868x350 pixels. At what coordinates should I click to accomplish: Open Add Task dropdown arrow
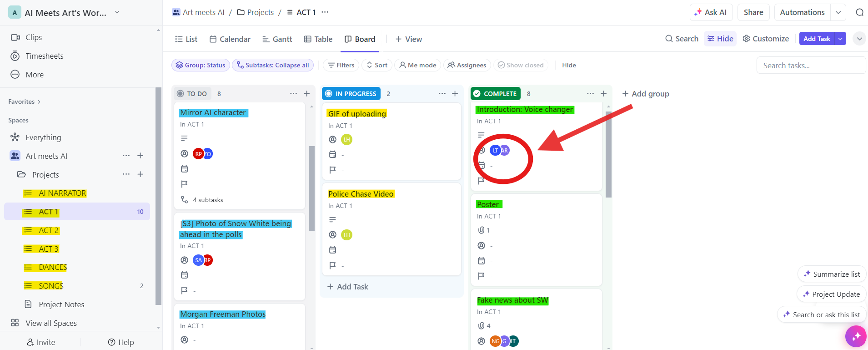(x=840, y=39)
